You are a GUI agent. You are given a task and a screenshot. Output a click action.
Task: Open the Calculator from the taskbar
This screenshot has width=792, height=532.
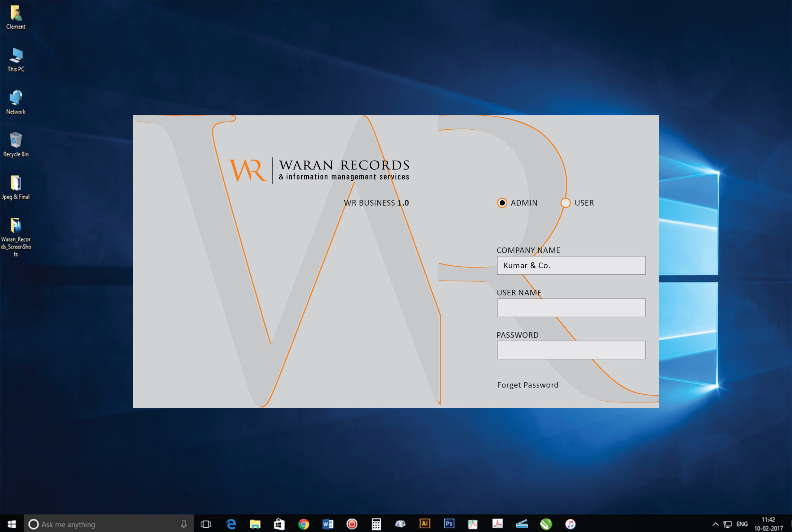(376, 524)
